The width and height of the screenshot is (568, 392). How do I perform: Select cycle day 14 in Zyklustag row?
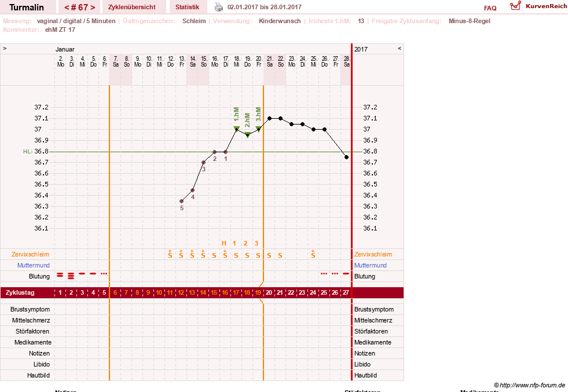tap(203, 292)
